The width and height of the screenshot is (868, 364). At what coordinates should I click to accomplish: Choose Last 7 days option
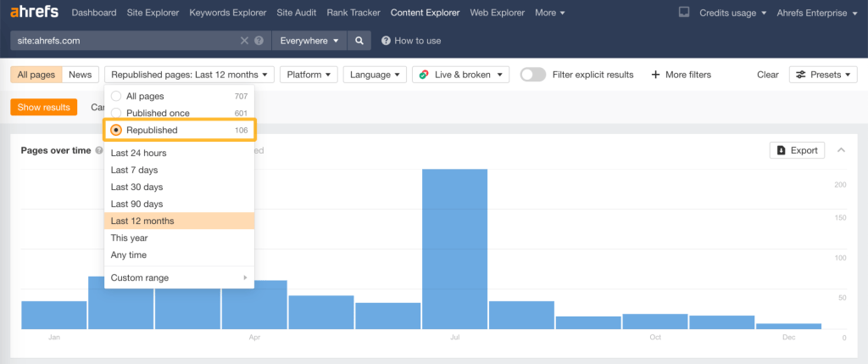pyautogui.click(x=179, y=170)
